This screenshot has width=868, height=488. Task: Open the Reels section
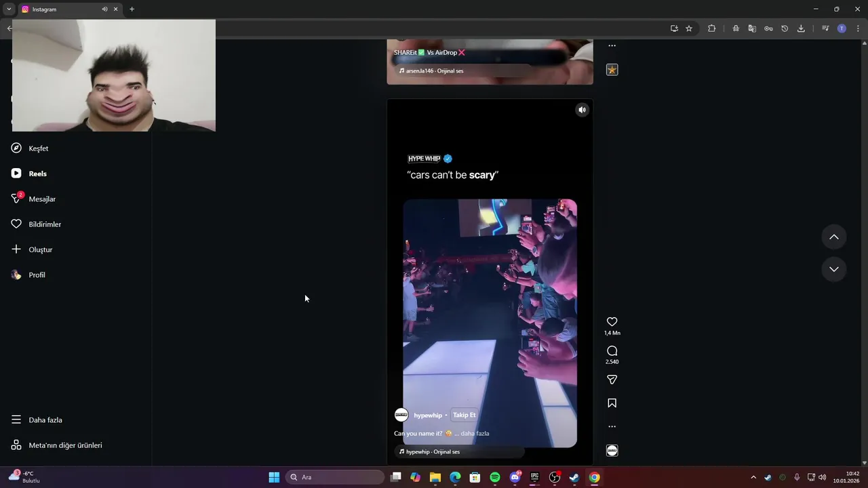click(x=37, y=174)
